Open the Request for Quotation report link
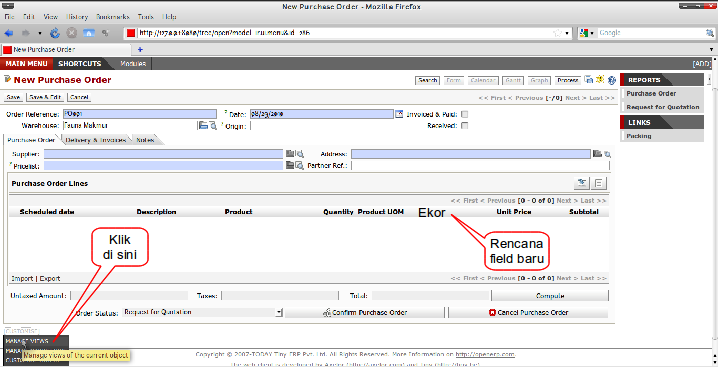719x368 pixels. [663, 107]
